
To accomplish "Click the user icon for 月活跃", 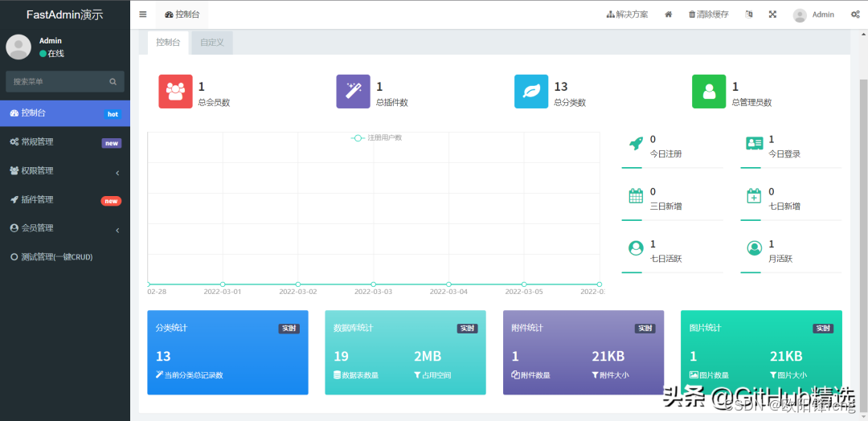I will [x=755, y=247].
